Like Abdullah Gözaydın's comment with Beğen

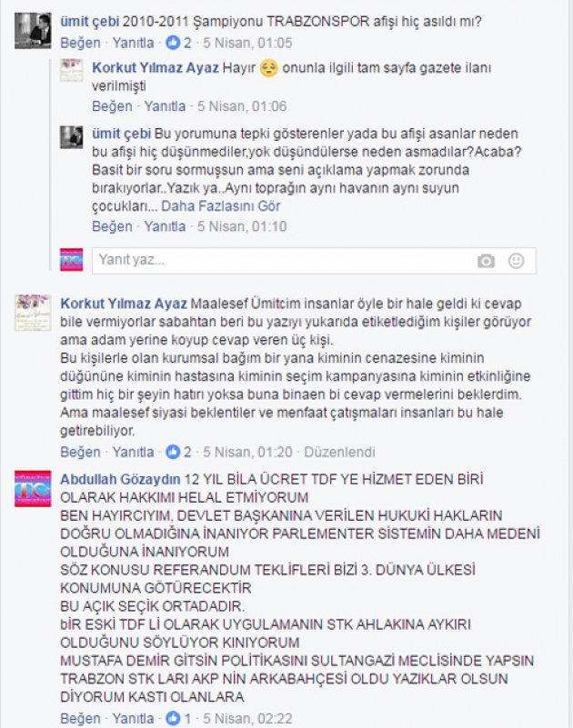click(x=80, y=718)
